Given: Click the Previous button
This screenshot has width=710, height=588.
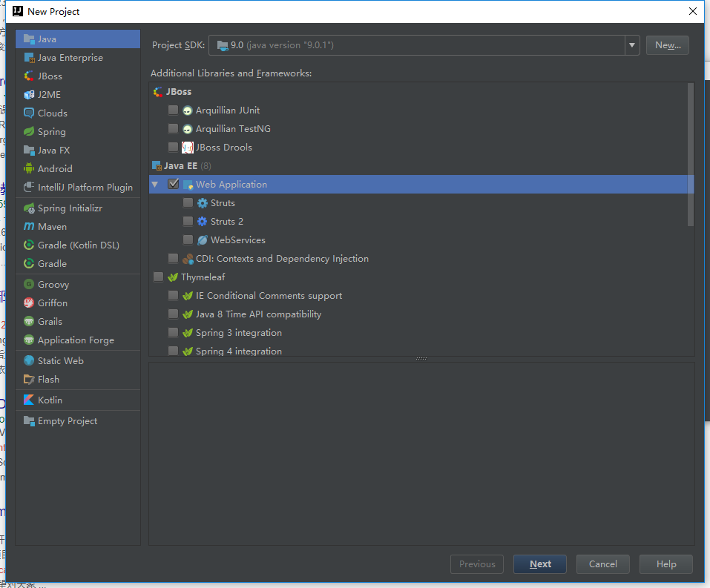Looking at the screenshot, I should 477,564.
